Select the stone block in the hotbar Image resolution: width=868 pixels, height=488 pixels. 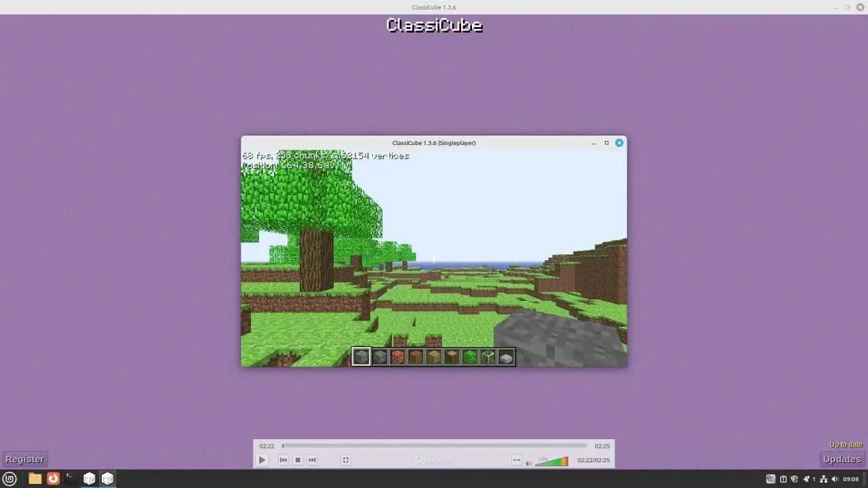[x=361, y=357]
